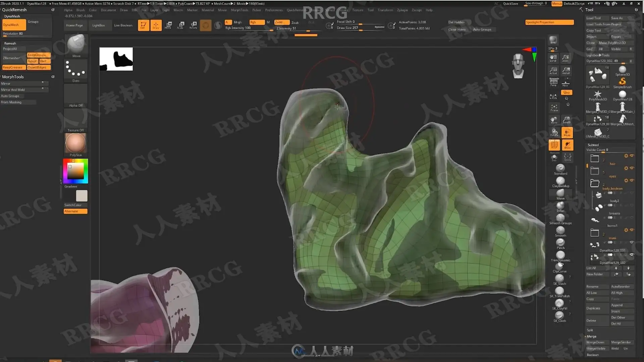
Task: Click the BPR render icon
Action: 553,40
